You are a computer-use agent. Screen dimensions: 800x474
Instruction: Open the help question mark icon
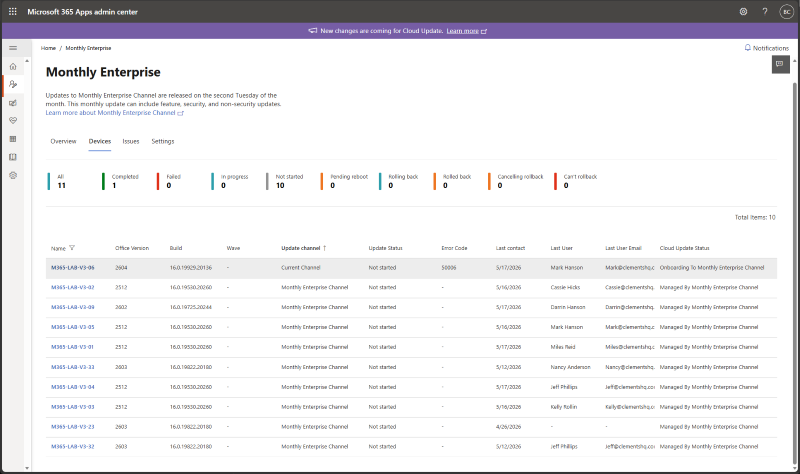coord(765,11)
